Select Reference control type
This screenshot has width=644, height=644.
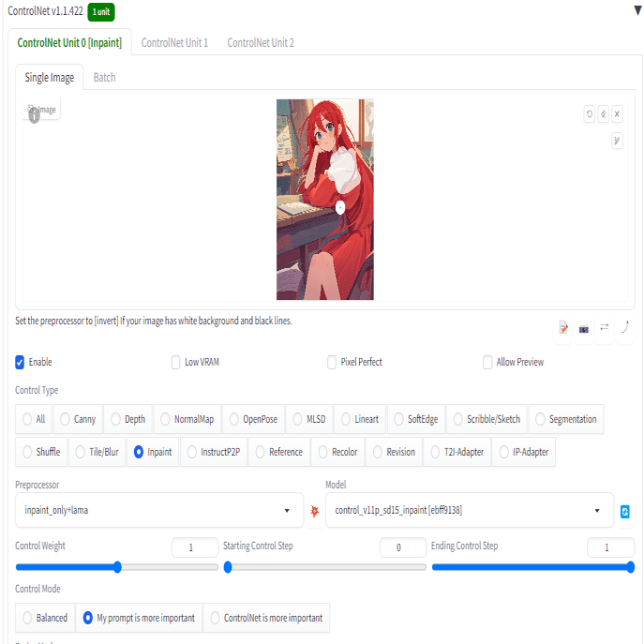(279, 452)
